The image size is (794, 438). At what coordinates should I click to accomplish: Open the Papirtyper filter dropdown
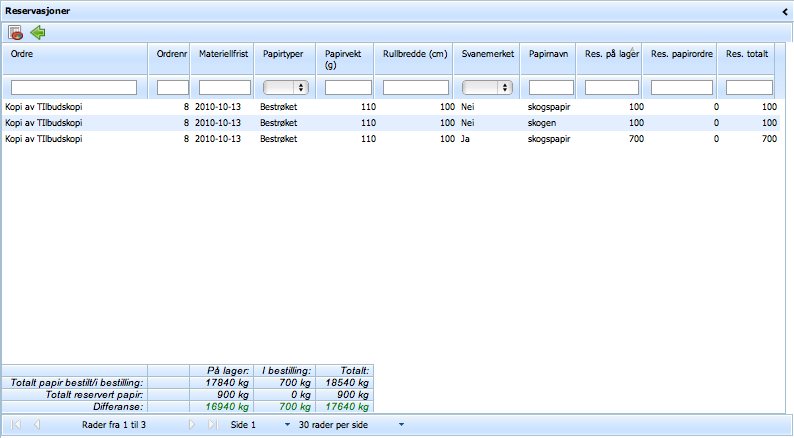[285, 87]
